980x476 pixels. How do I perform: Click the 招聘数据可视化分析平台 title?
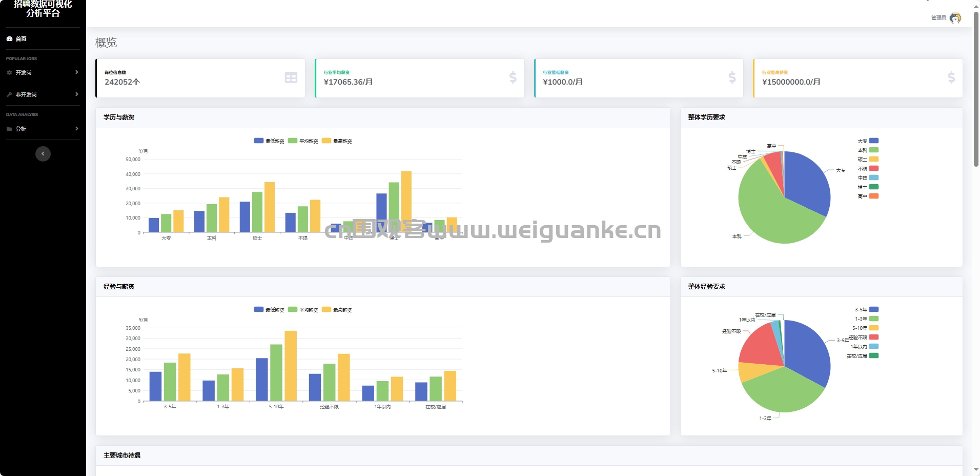(x=43, y=9)
